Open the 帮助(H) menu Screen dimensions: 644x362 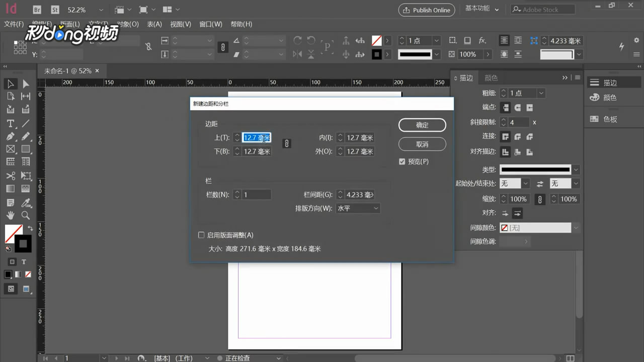[x=242, y=24]
